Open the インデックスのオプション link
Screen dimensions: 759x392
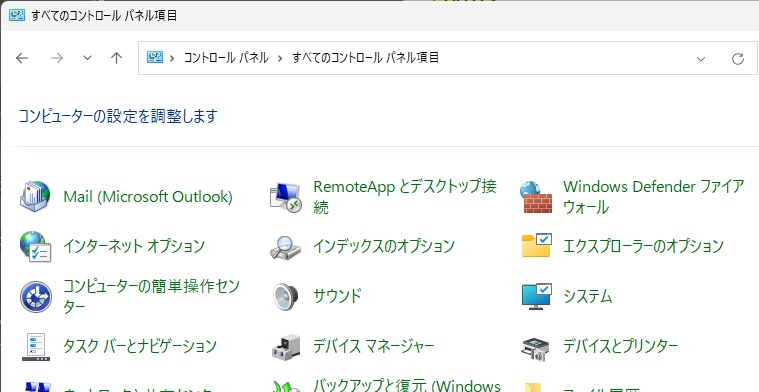click(384, 246)
